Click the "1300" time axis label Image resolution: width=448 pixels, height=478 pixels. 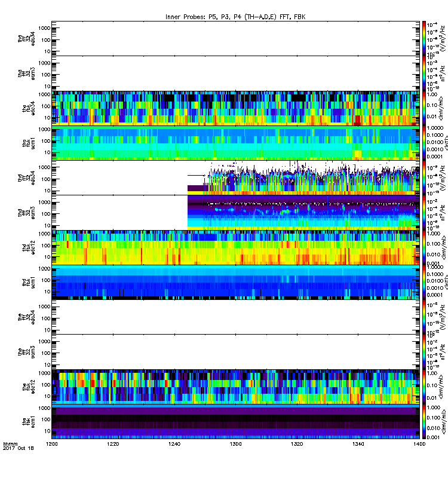(x=235, y=444)
